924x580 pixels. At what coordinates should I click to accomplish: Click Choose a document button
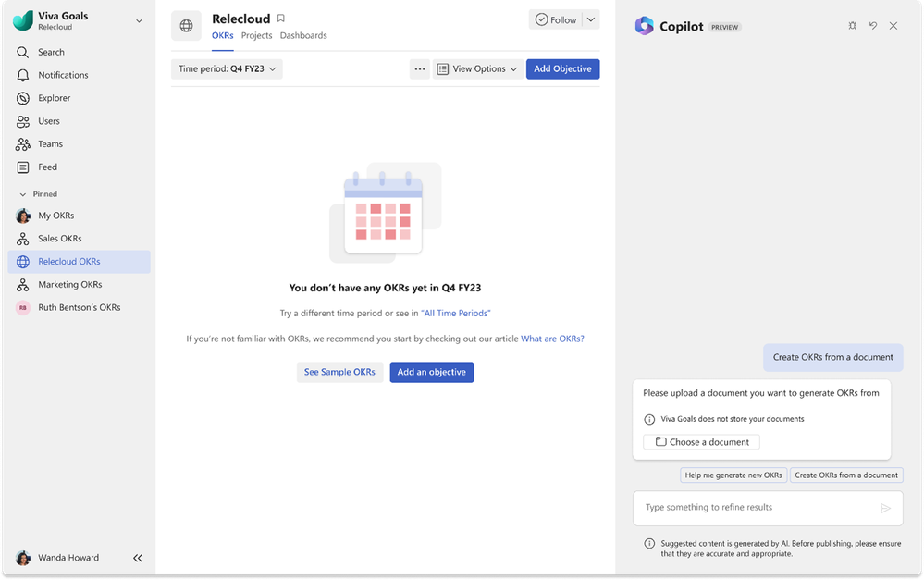point(701,442)
